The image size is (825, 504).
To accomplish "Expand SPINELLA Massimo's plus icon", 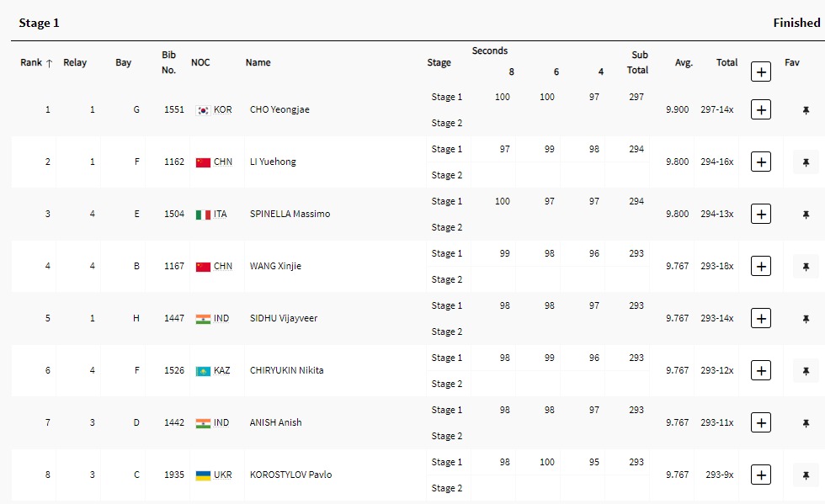I will (x=760, y=214).
